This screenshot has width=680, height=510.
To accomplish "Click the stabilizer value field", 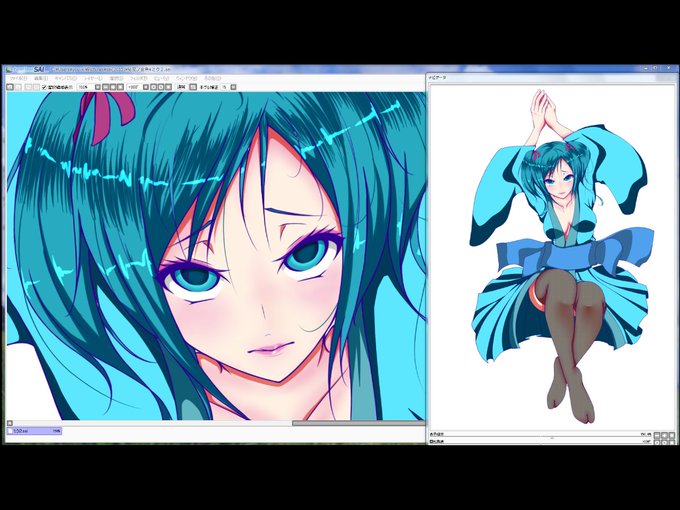I will 225,87.
